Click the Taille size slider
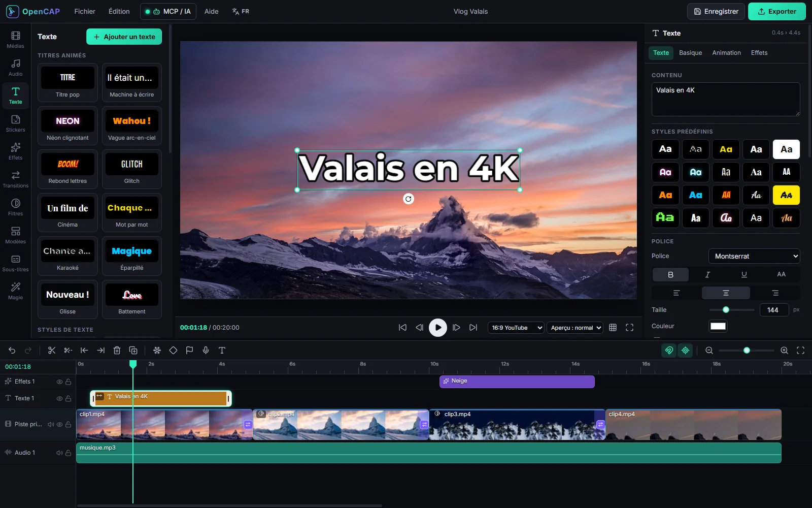The image size is (812, 508). [732, 310]
